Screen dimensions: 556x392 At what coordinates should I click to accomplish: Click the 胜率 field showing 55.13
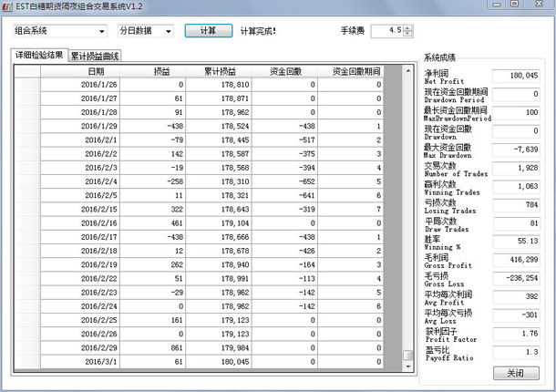click(x=516, y=242)
